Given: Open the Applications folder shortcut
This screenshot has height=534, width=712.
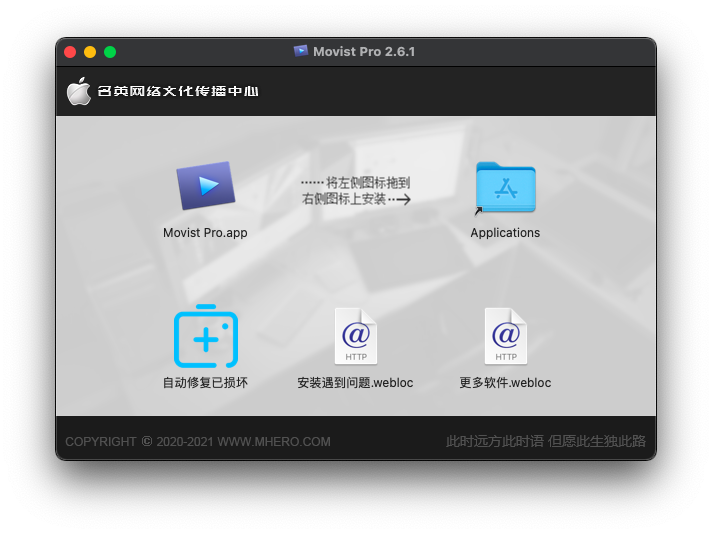Looking at the screenshot, I should click(505, 188).
